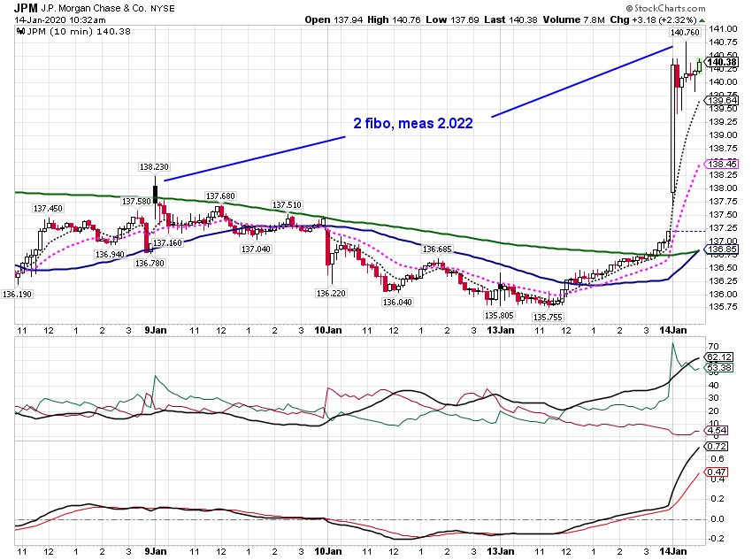The height and width of the screenshot is (560, 752).
Task: Click the -0.2 axis label on the MACD panel
Action: 717,539
